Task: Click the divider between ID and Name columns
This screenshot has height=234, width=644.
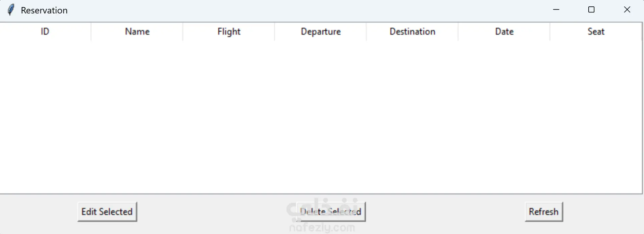Action: tap(91, 31)
